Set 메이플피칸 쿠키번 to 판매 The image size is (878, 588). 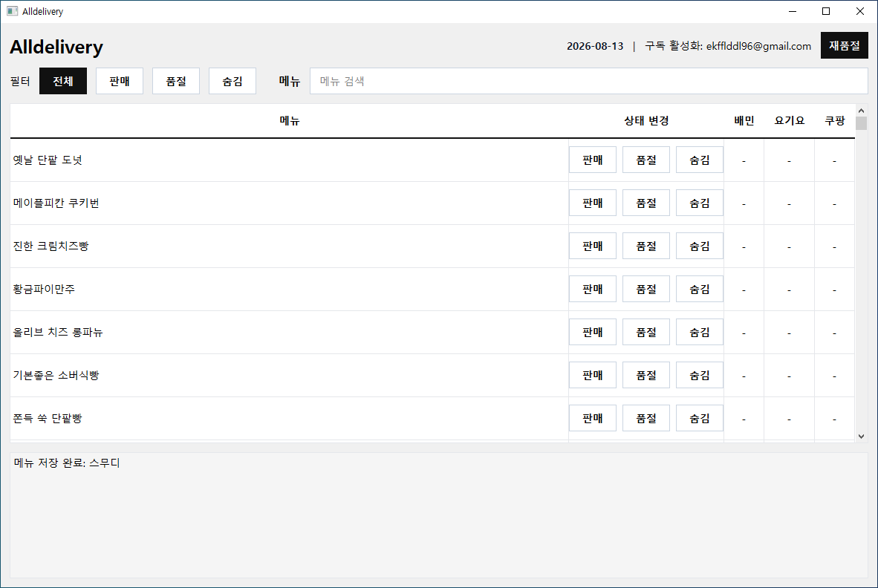(593, 203)
